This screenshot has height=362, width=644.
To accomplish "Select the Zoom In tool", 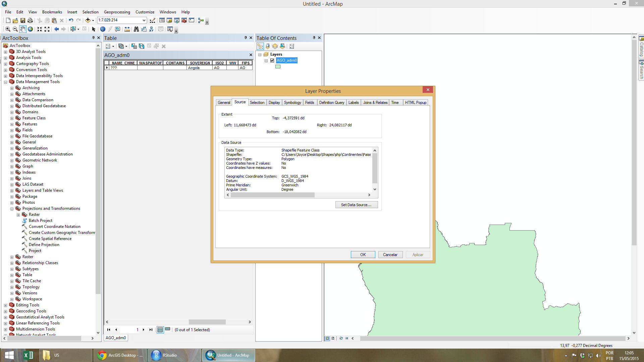I will pyautogui.click(x=8, y=29).
